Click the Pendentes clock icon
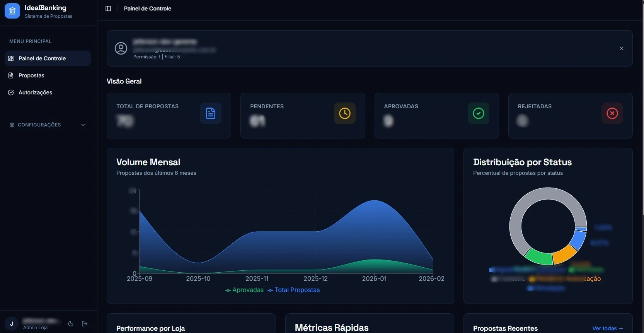 344,113
